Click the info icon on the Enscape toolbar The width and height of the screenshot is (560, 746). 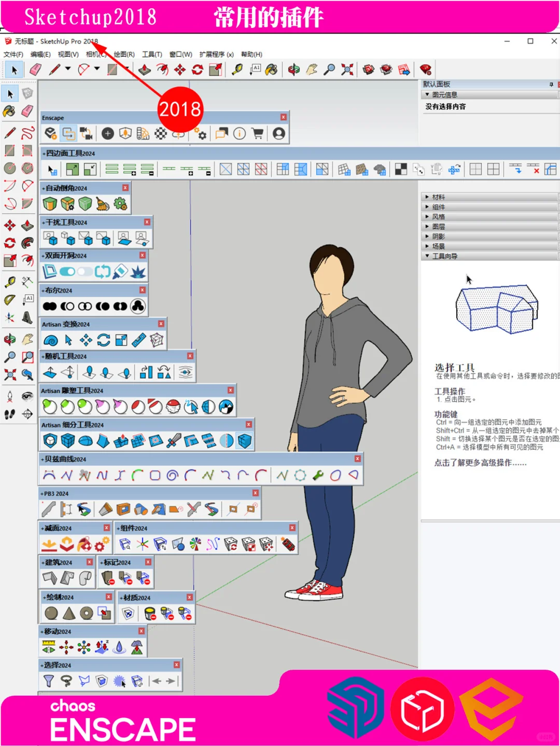tap(240, 134)
